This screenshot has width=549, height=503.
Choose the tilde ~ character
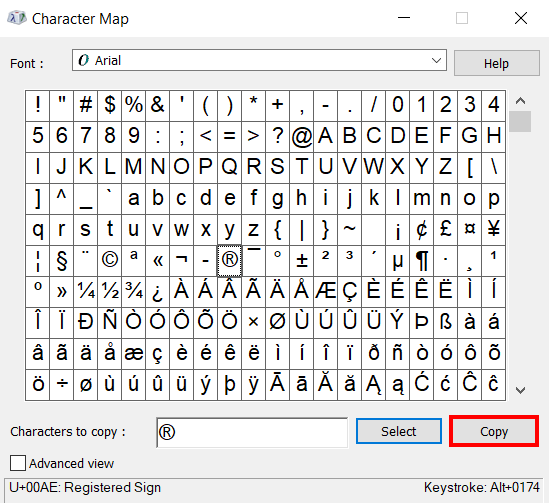349,230
